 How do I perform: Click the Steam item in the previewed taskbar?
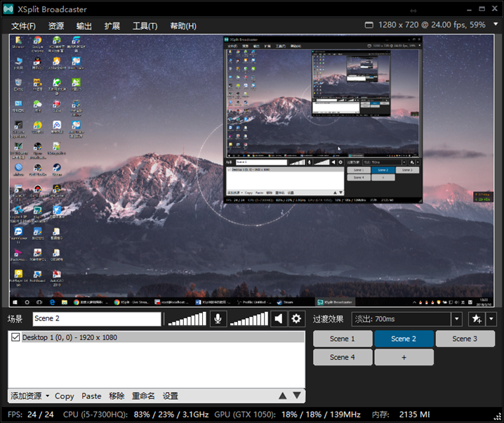point(286,302)
